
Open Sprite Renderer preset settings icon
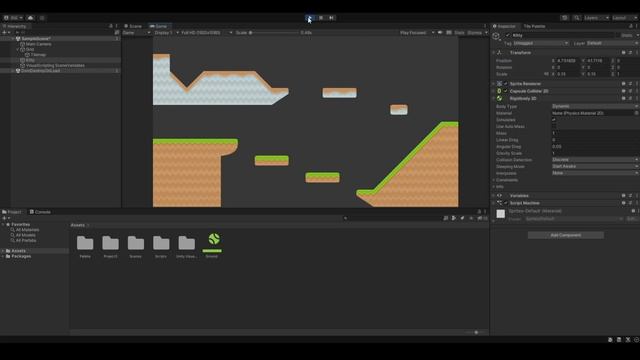pos(630,84)
